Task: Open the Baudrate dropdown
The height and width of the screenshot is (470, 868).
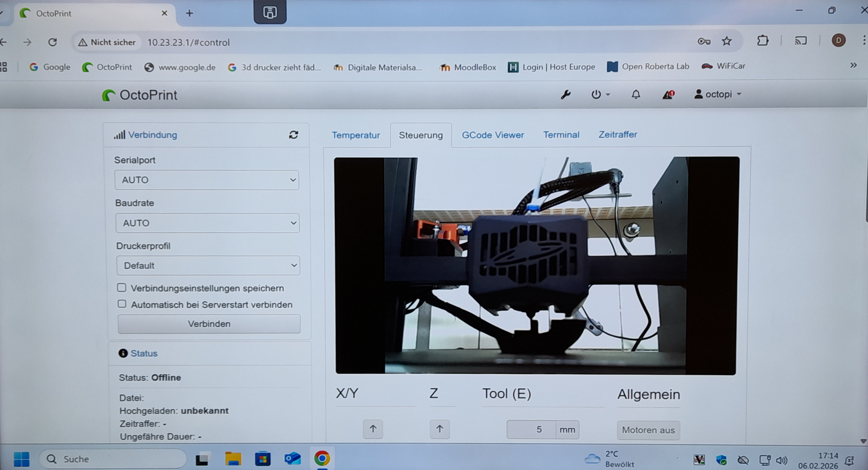Action: [208, 223]
